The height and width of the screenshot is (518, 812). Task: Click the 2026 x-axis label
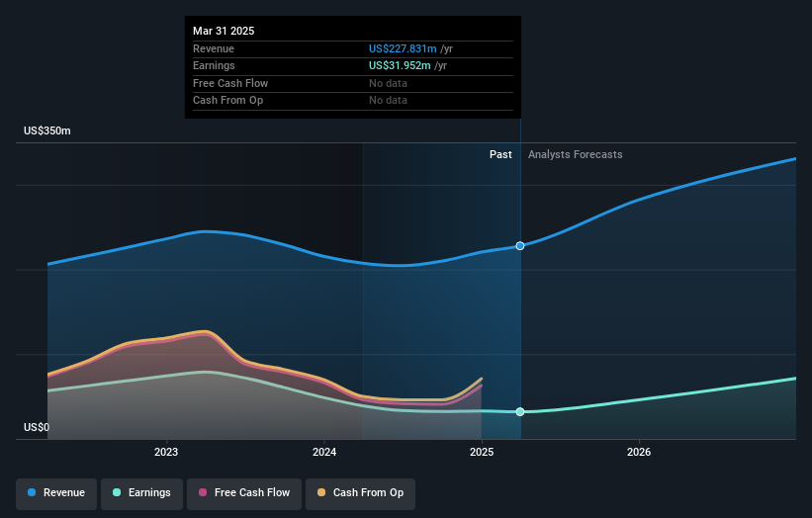(x=639, y=453)
